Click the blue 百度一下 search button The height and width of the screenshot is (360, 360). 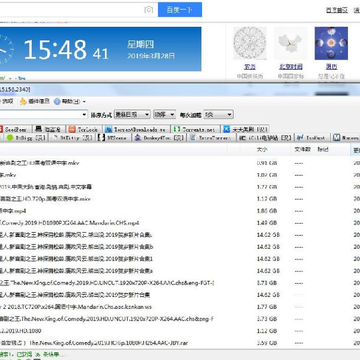[180, 10]
